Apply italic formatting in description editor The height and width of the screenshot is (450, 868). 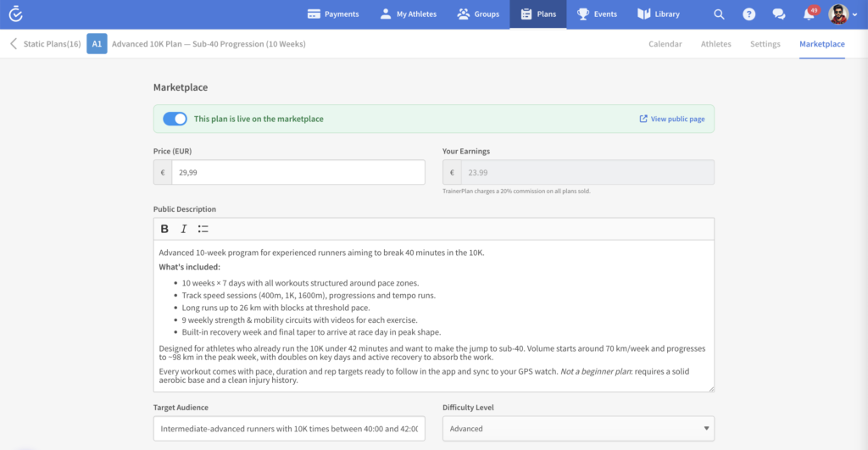click(183, 229)
